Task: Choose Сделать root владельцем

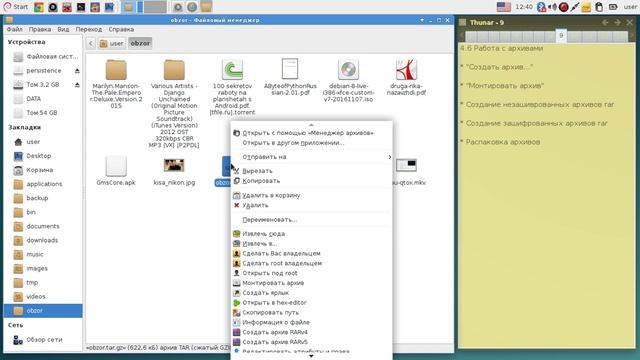Action: point(311,263)
